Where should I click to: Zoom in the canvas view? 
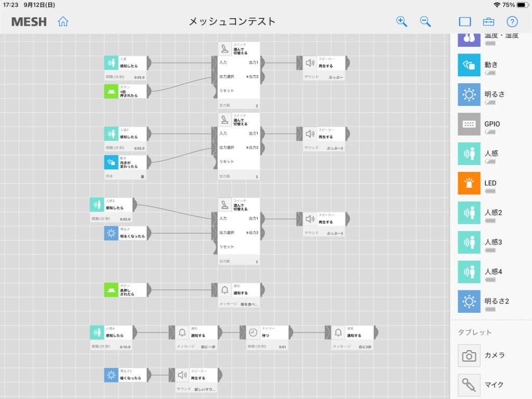[x=402, y=22]
